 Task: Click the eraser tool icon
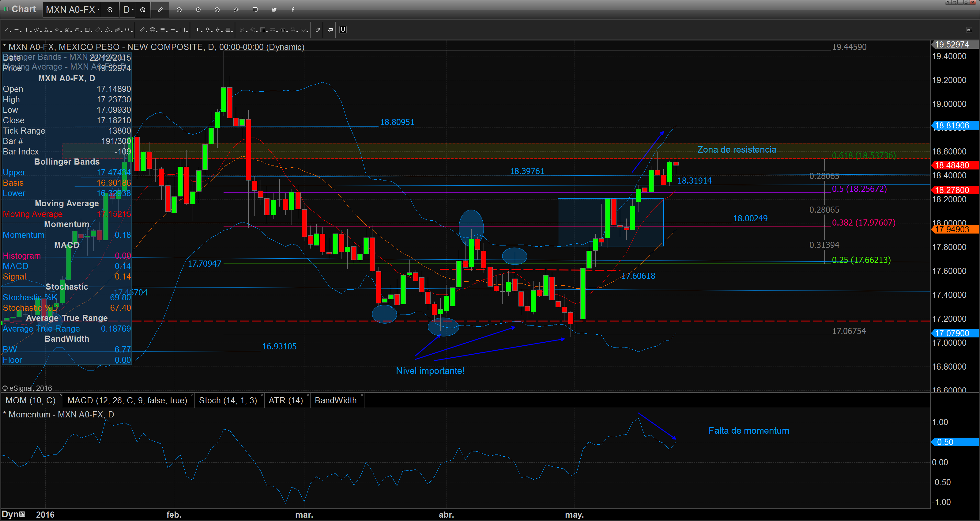click(x=318, y=30)
